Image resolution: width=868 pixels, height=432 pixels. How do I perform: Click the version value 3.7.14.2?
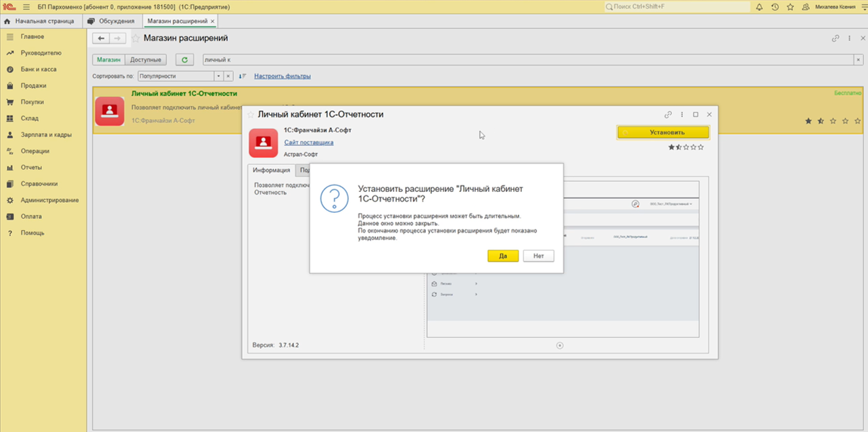[289, 345]
